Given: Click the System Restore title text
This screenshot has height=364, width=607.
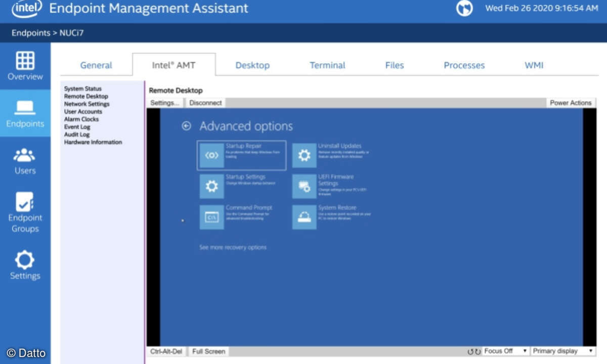Looking at the screenshot, I should click(337, 208).
